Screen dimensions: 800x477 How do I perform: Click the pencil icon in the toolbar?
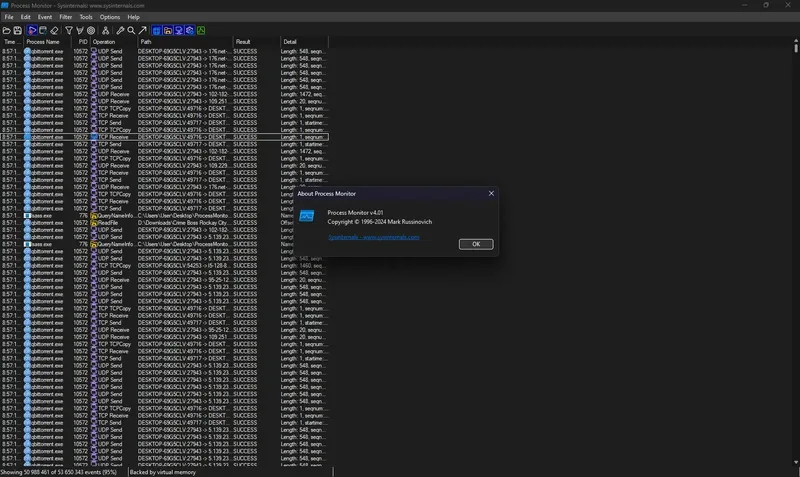(120, 31)
